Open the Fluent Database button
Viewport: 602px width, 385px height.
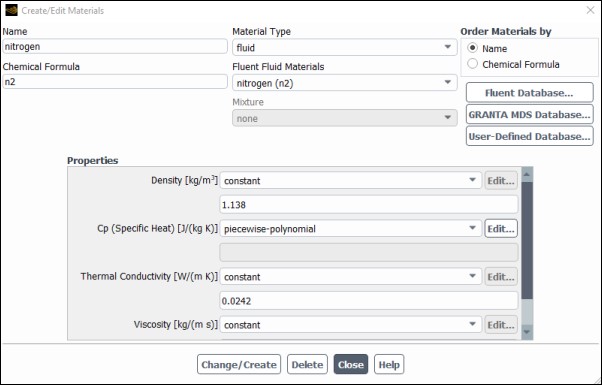point(529,93)
